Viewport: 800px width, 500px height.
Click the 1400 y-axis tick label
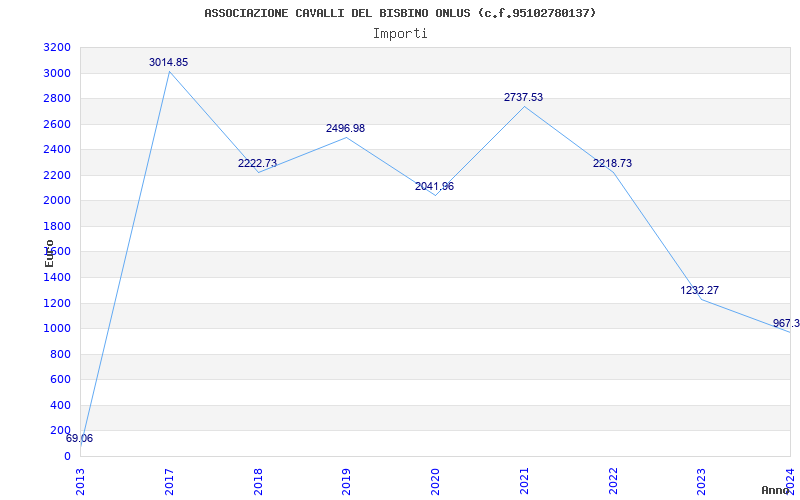point(57,278)
